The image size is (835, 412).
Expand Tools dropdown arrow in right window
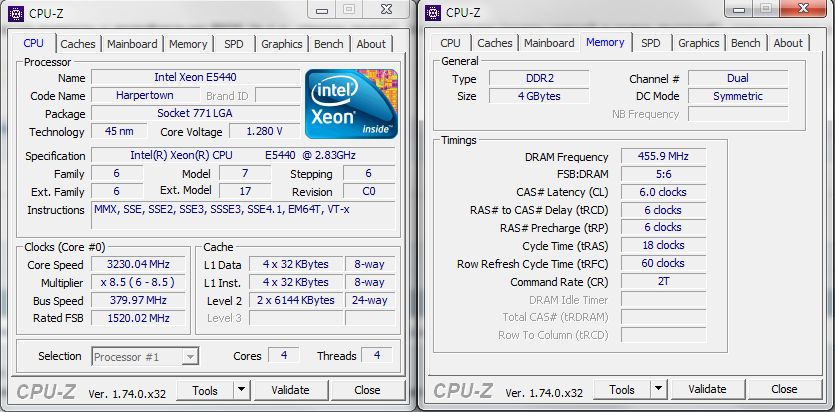click(x=659, y=389)
